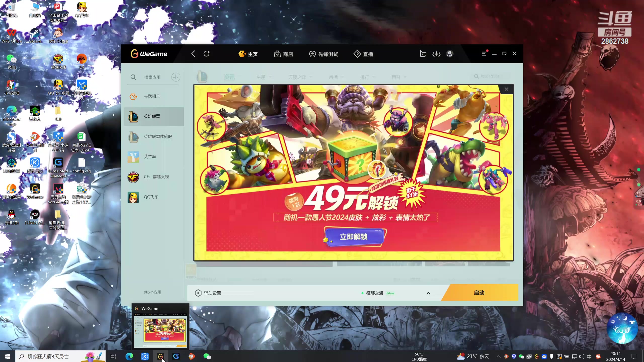Switch to 先锋测试 tab
The image size is (644, 362).
point(324,54)
